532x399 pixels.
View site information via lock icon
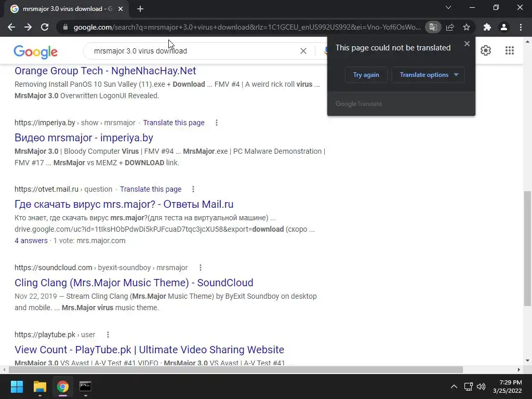(x=65, y=27)
